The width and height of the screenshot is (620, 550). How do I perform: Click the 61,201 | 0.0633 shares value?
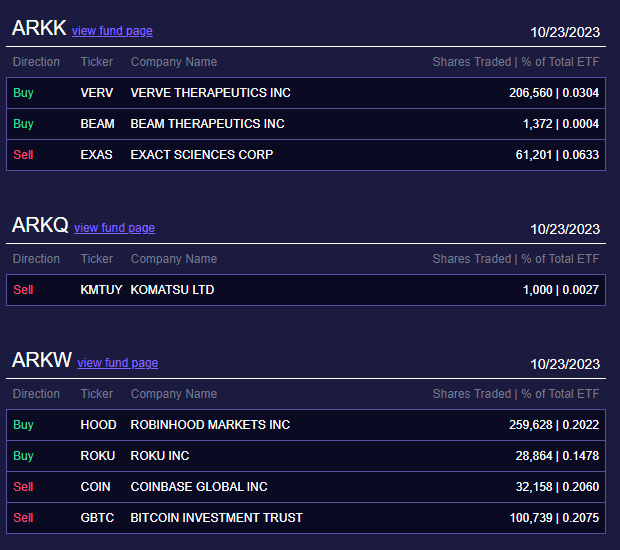pyautogui.click(x=558, y=155)
